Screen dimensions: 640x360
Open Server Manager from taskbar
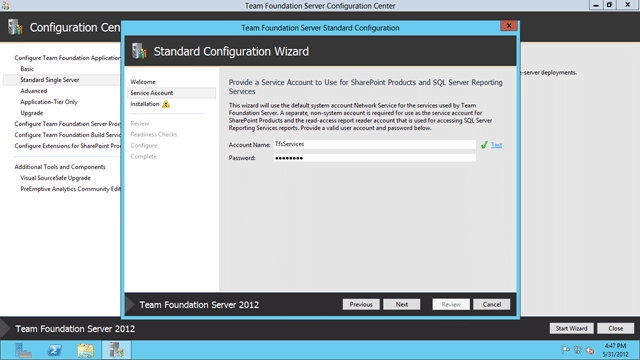tap(23, 350)
